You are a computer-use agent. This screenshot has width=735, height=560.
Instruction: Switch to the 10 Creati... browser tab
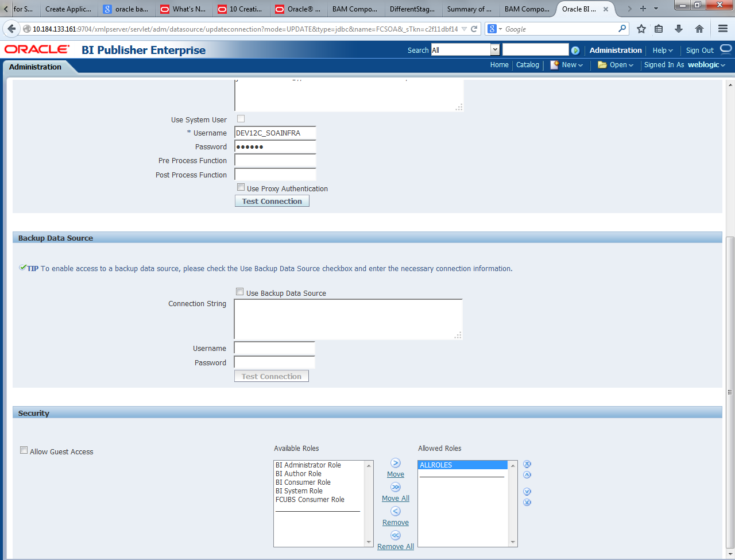241,9
